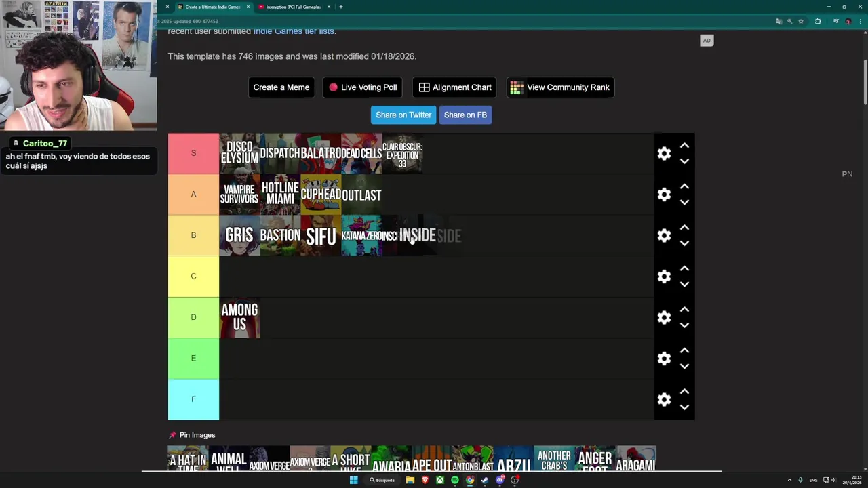Switch to the Inscryption Full Gameplay tab

pos(294,7)
